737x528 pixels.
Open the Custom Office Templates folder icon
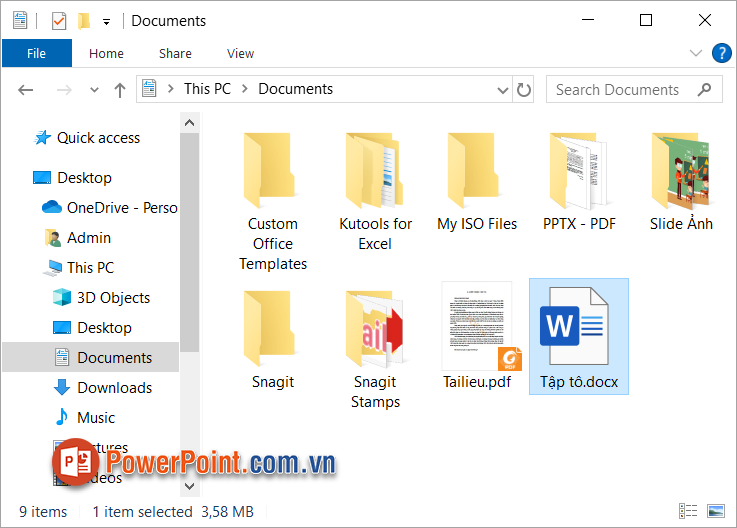click(x=269, y=171)
